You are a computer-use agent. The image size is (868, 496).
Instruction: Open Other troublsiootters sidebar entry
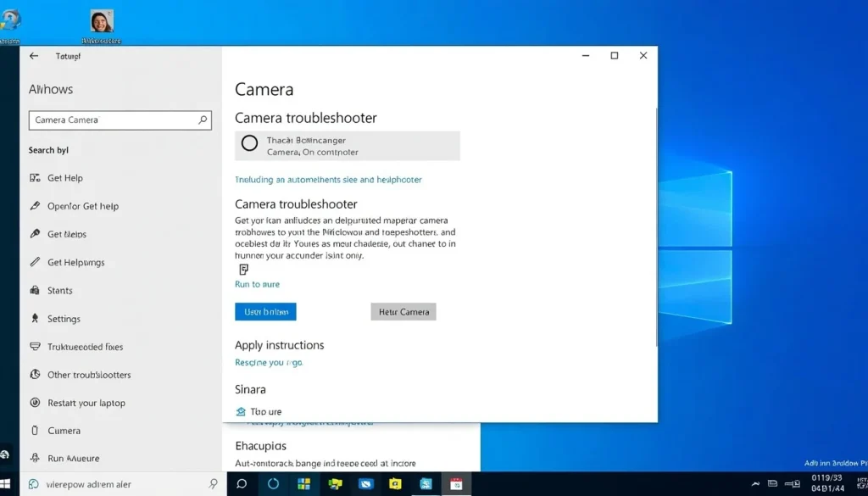pos(89,375)
